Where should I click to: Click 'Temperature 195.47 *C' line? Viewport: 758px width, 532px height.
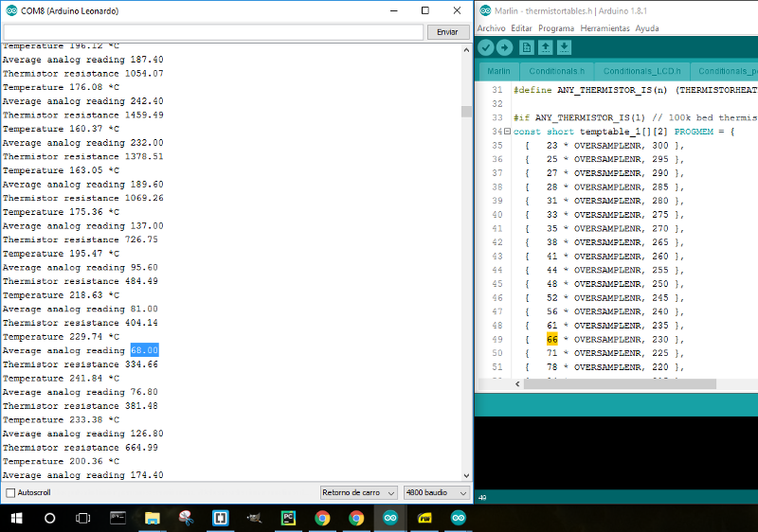(61, 254)
